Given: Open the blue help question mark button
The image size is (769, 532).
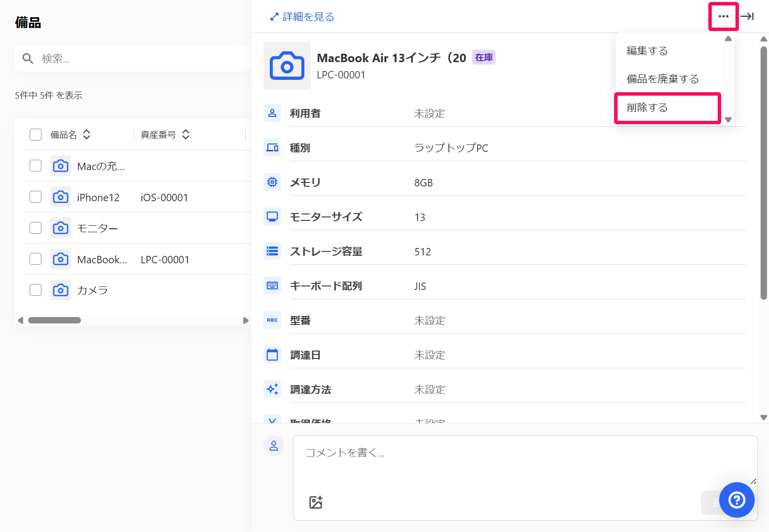Looking at the screenshot, I should tap(737, 500).
